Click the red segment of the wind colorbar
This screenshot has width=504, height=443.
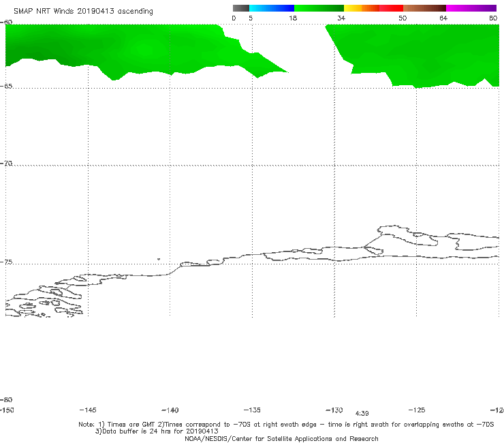click(391, 8)
